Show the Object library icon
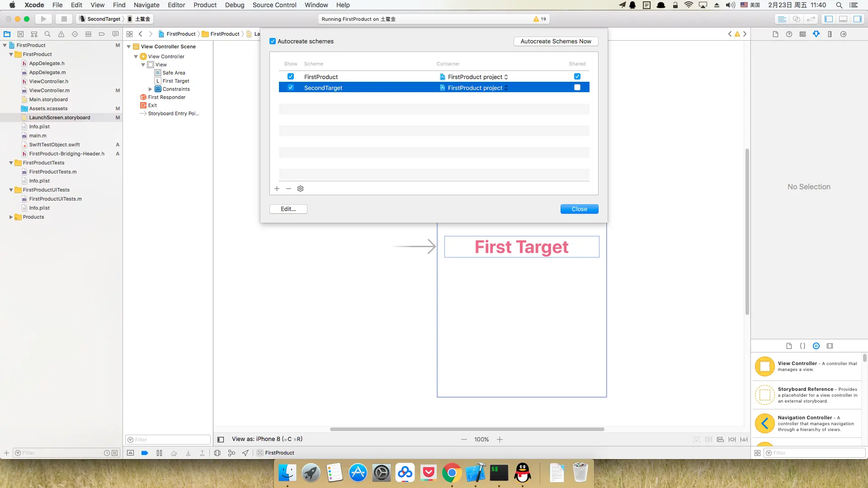 coord(816,346)
